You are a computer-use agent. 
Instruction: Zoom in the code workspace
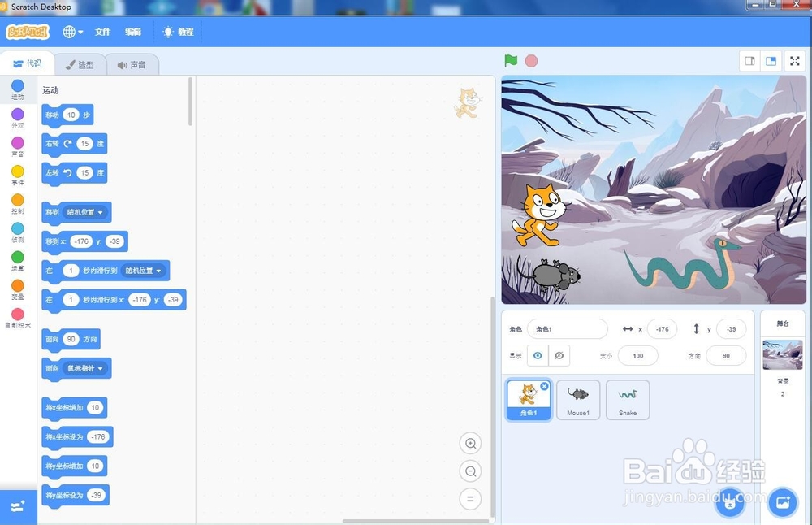(x=470, y=443)
